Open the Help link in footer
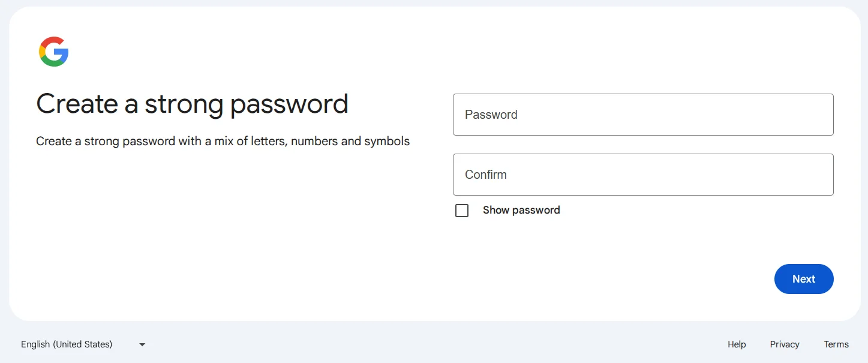The width and height of the screenshot is (868, 363). [x=737, y=344]
